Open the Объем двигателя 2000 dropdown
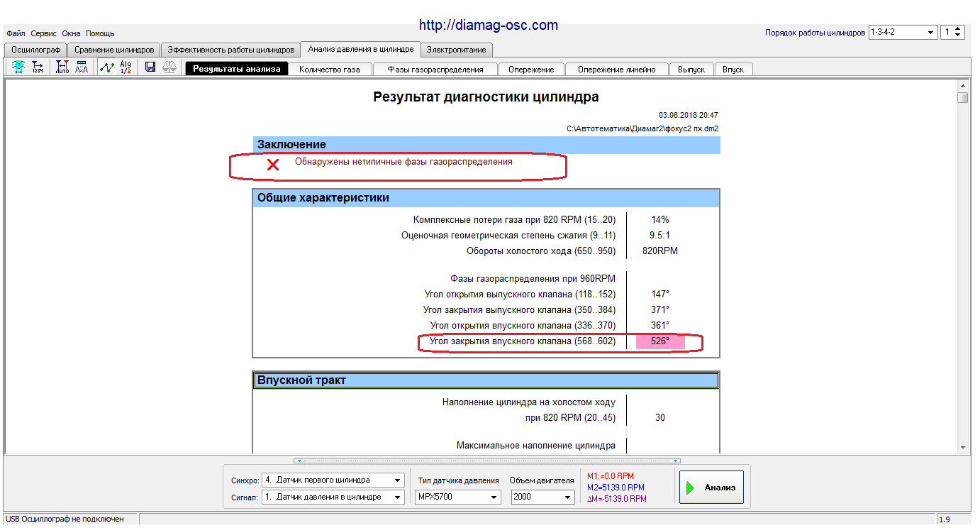Viewport: 980px width, 528px height. pyautogui.click(x=568, y=497)
